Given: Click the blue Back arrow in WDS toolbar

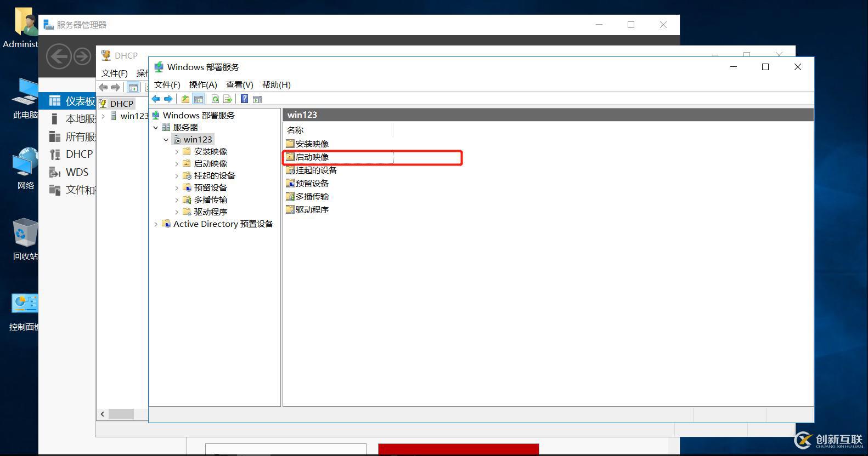Looking at the screenshot, I should pyautogui.click(x=156, y=99).
